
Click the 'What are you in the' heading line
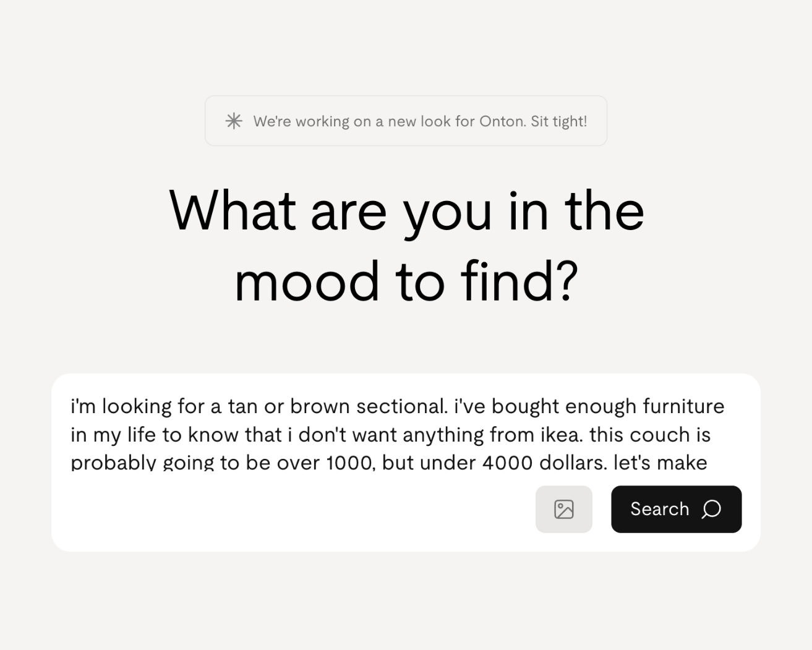pos(406,211)
